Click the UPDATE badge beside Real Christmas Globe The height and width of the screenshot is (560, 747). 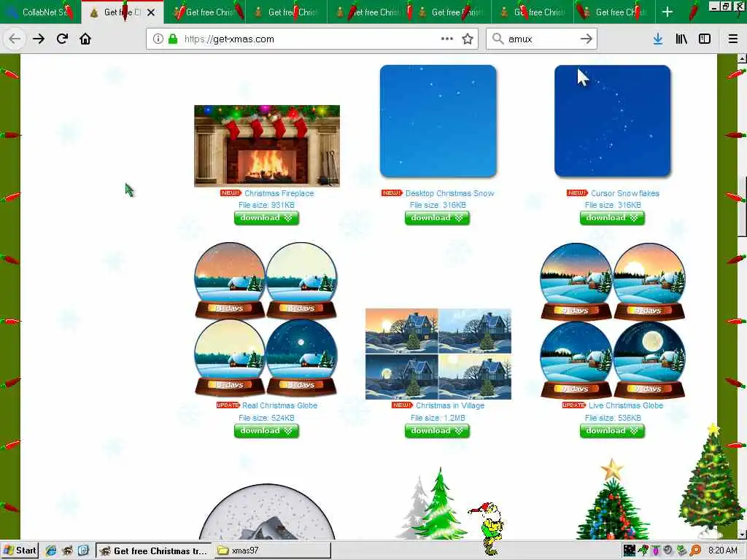coord(228,405)
